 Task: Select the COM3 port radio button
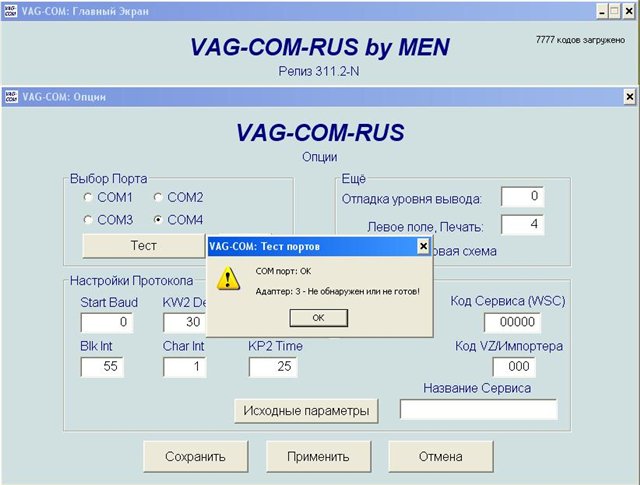click(x=88, y=220)
